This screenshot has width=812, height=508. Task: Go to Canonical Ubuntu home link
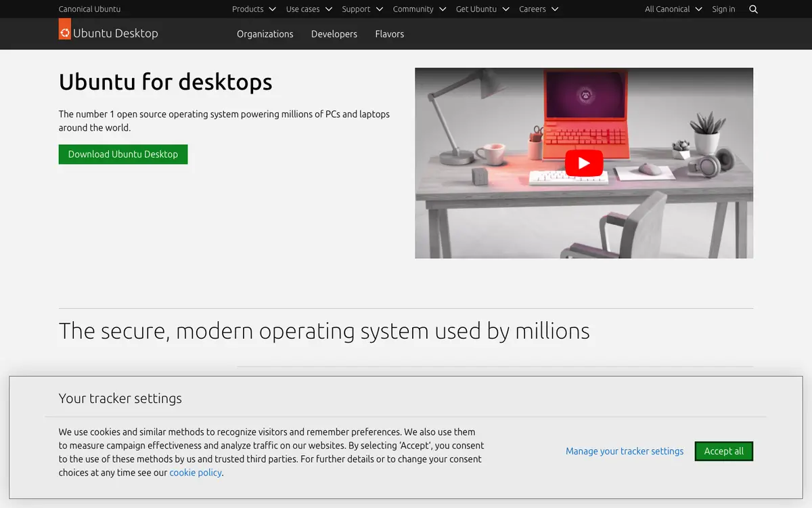(x=89, y=9)
